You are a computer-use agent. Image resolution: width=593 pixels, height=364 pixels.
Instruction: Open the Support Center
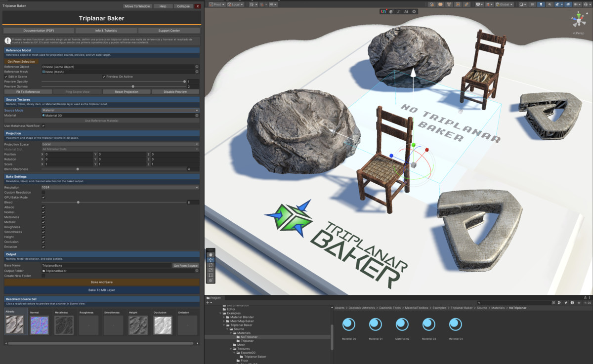click(169, 31)
